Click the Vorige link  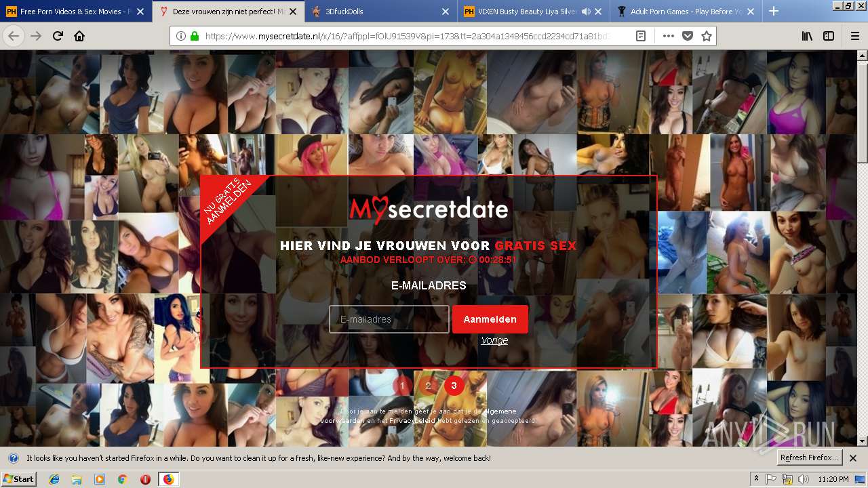coord(494,340)
